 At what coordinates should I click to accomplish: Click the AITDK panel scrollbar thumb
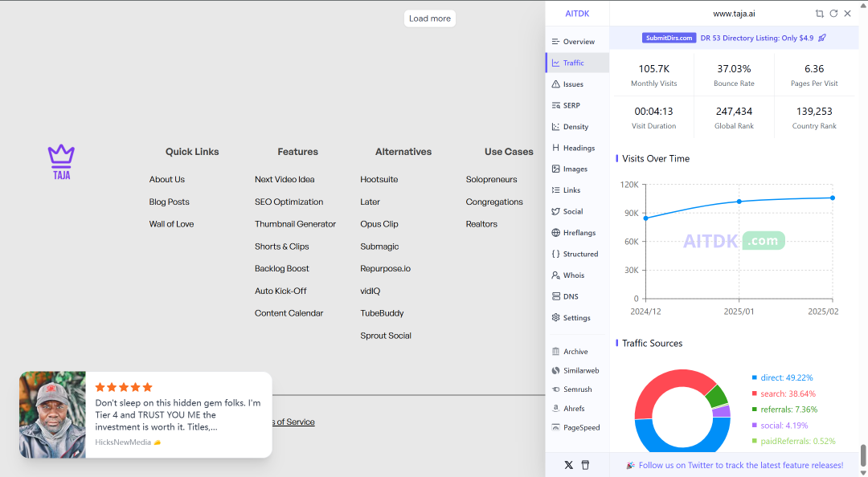[x=862, y=455]
